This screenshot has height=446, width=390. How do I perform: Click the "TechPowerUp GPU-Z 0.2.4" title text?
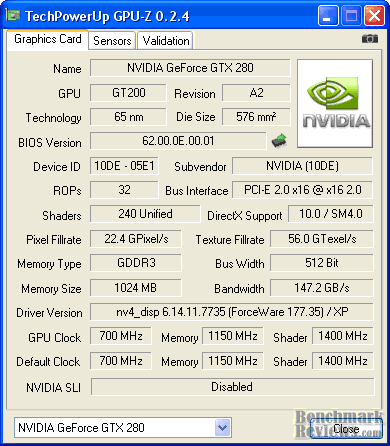coord(107,16)
